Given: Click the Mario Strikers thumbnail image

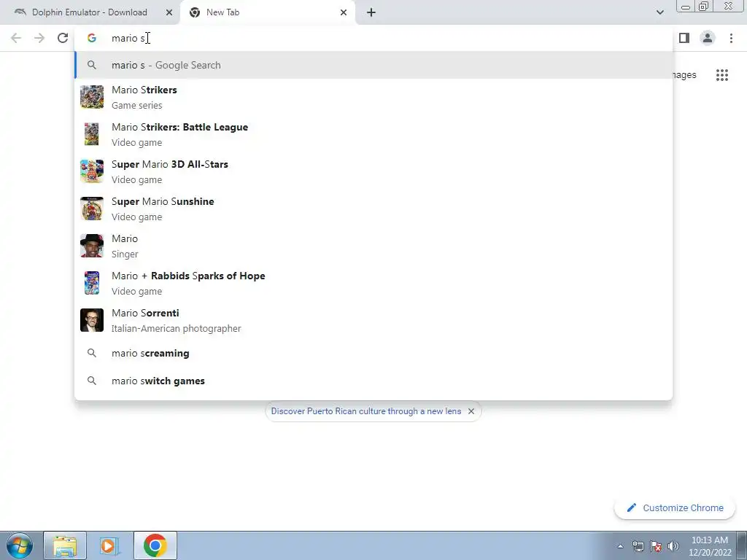Looking at the screenshot, I should point(92,97).
